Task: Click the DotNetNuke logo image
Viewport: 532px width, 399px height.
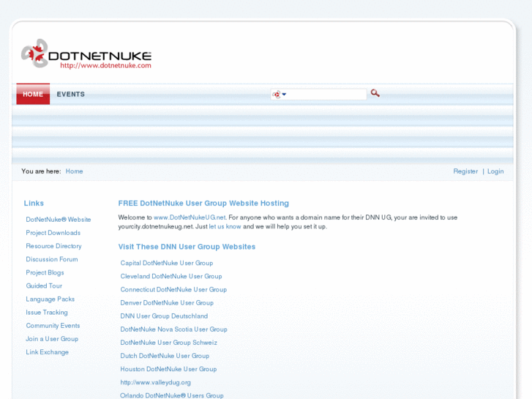Action: click(x=86, y=53)
